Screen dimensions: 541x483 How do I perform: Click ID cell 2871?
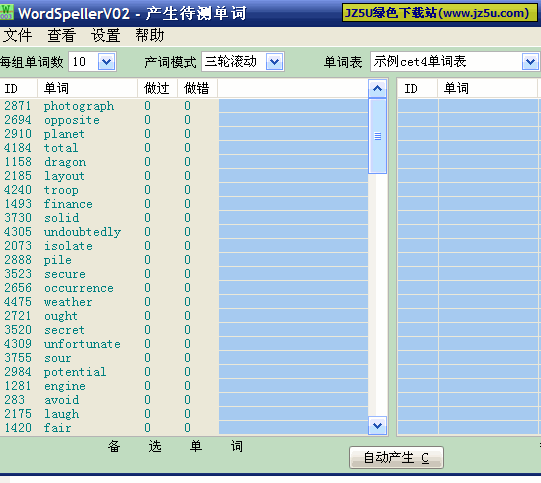[x=18, y=106]
